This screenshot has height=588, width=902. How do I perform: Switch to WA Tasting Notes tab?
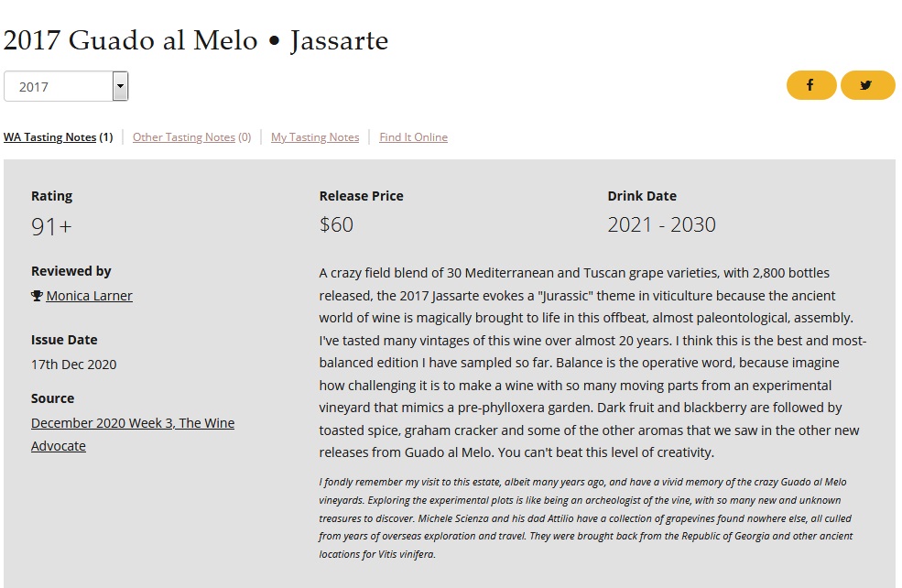58,137
